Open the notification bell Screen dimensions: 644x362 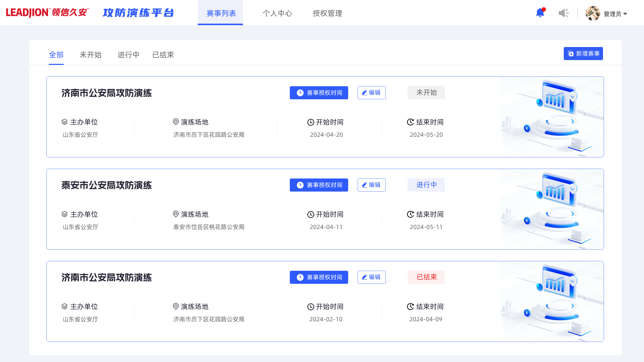(540, 13)
